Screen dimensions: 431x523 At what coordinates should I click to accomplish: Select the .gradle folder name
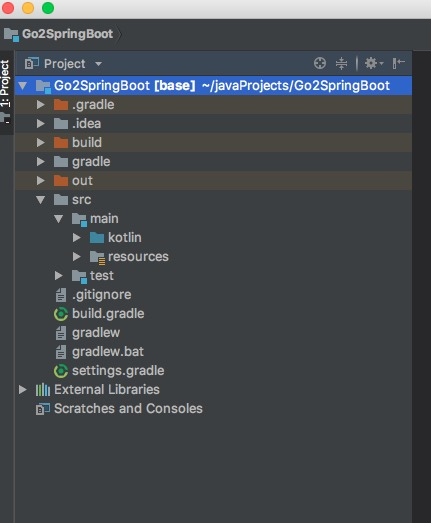coord(93,105)
